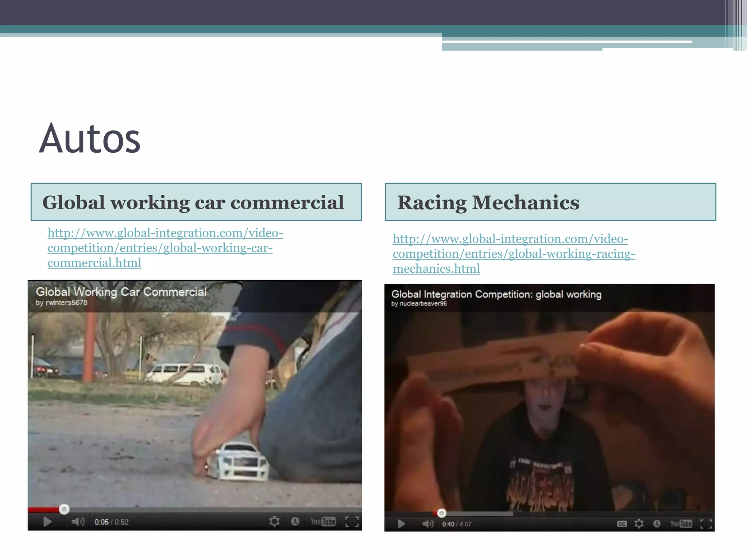This screenshot has width=747, height=560.
Task: Open the global-working-racing-mechanics.html link
Action: tap(513, 254)
